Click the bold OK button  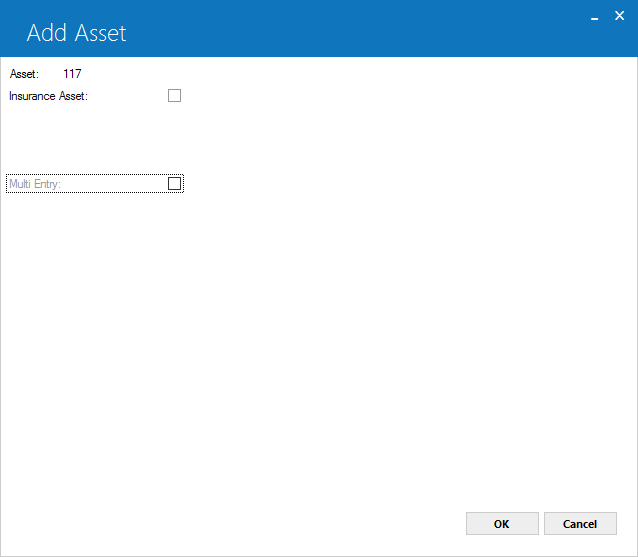[x=502, y=524]
